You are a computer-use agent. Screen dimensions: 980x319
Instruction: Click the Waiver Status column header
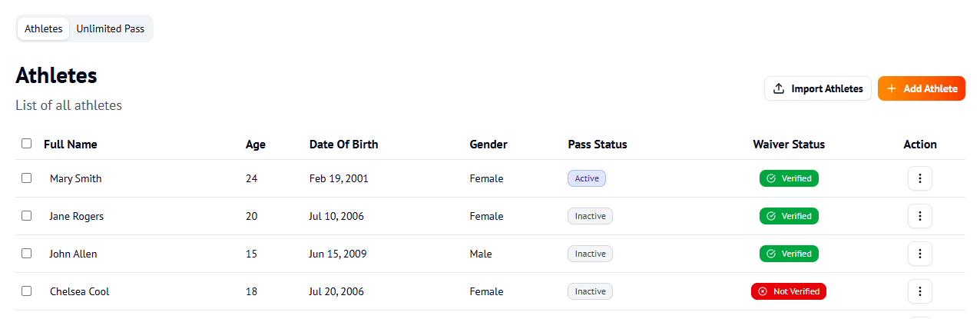[x=789, y=145]
